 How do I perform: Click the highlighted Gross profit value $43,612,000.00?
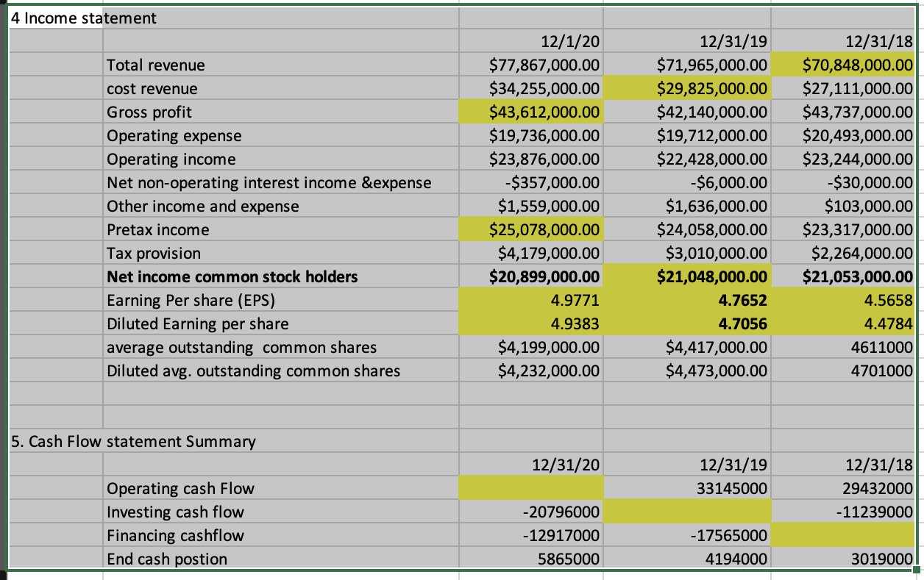(x=530, y=112)
